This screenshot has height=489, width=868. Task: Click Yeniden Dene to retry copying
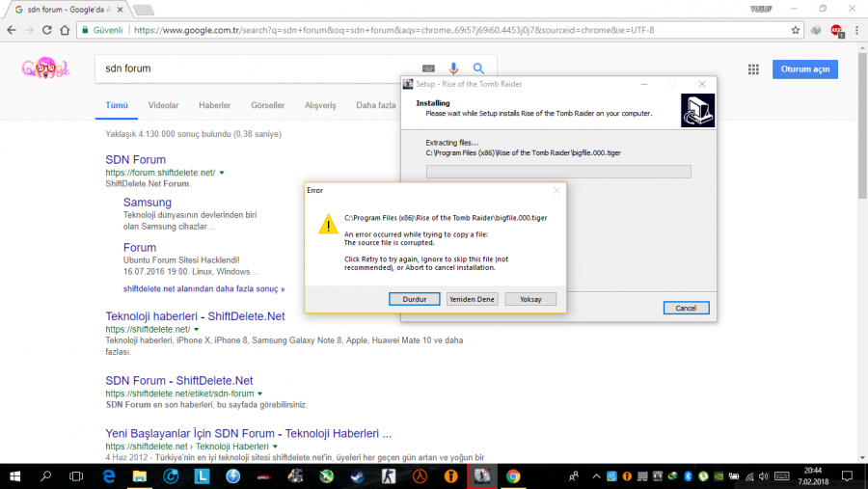pos(472,299)
